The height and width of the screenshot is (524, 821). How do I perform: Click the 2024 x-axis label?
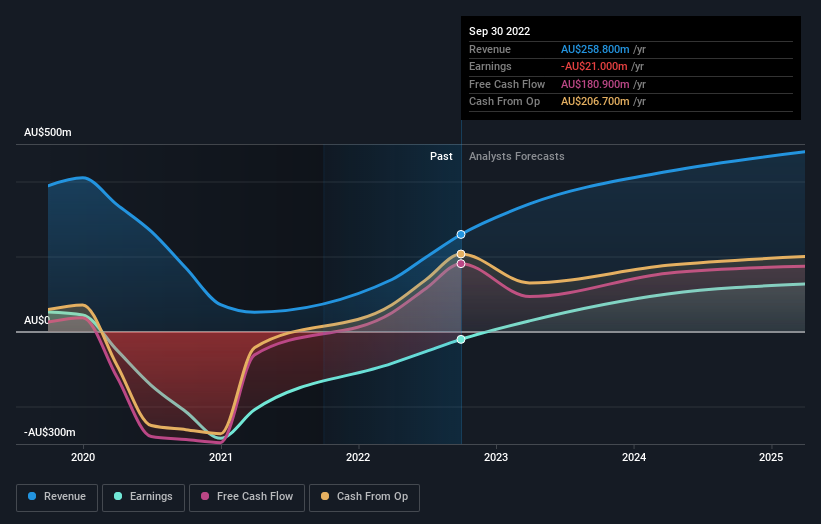click(x=634, y=458)
